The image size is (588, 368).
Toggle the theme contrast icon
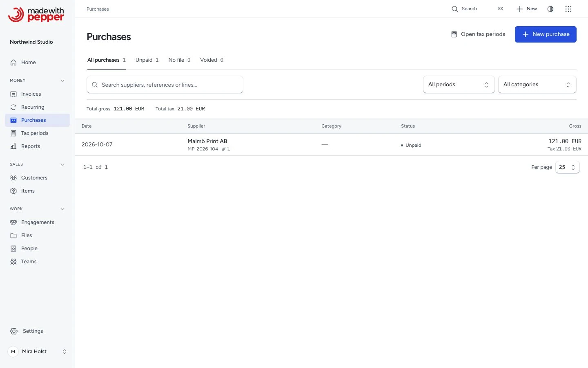[x=550, y=9]
